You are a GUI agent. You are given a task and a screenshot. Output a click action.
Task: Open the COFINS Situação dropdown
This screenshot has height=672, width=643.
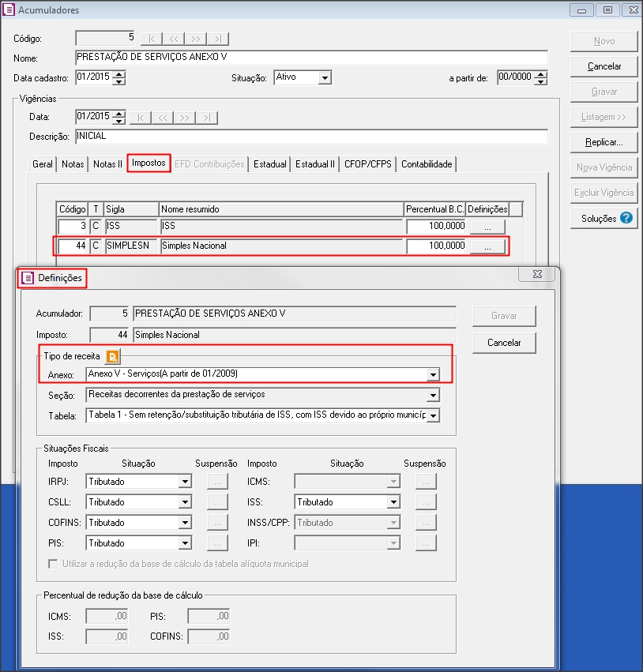coord(185,523)
